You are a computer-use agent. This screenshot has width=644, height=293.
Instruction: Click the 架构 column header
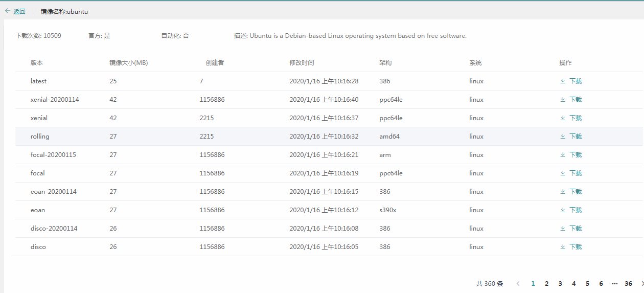tap(385, 62)
